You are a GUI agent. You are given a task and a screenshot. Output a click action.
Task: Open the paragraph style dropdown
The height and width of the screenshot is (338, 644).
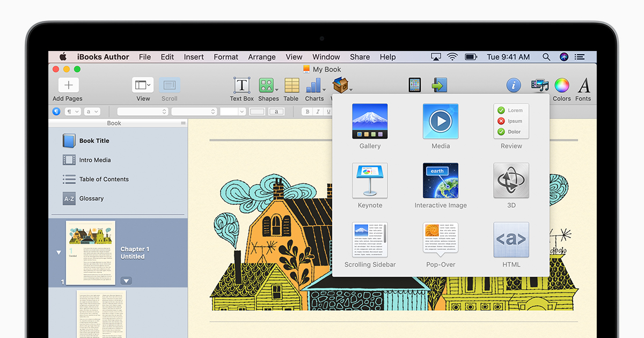(72, 112)
